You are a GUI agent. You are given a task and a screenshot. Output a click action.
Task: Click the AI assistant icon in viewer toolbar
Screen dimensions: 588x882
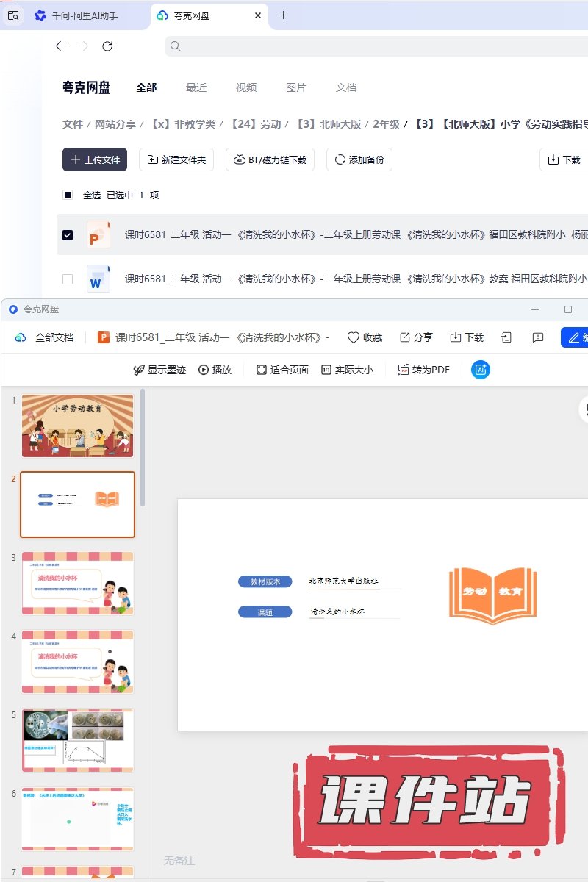click(x=481, y=370)
